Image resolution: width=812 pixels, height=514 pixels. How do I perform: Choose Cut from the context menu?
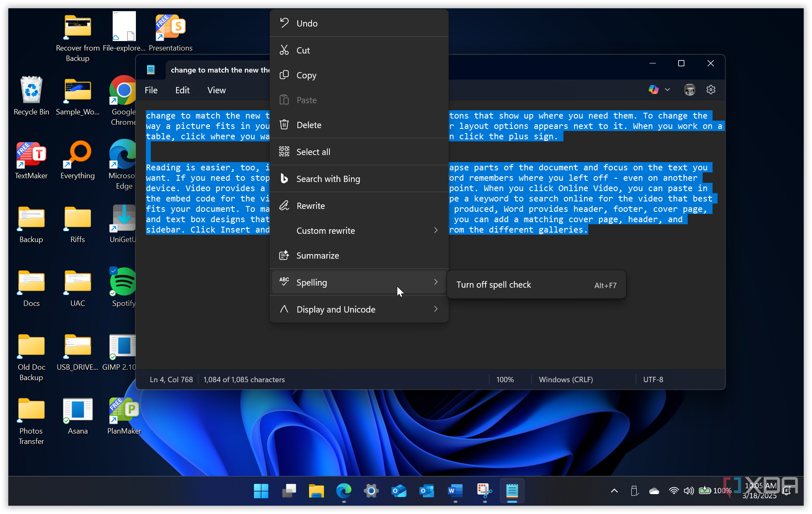[x=359, y=50]
